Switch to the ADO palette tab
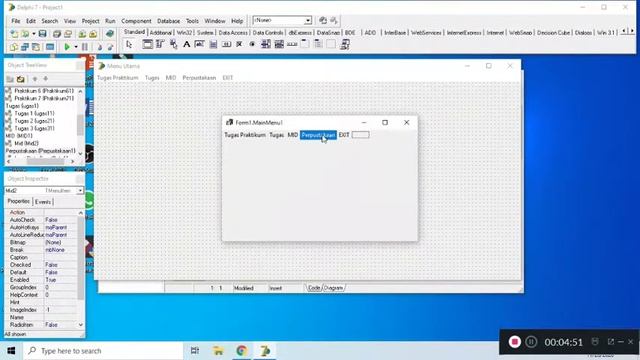Screen dimensions: 640x360 click(370, 33)
